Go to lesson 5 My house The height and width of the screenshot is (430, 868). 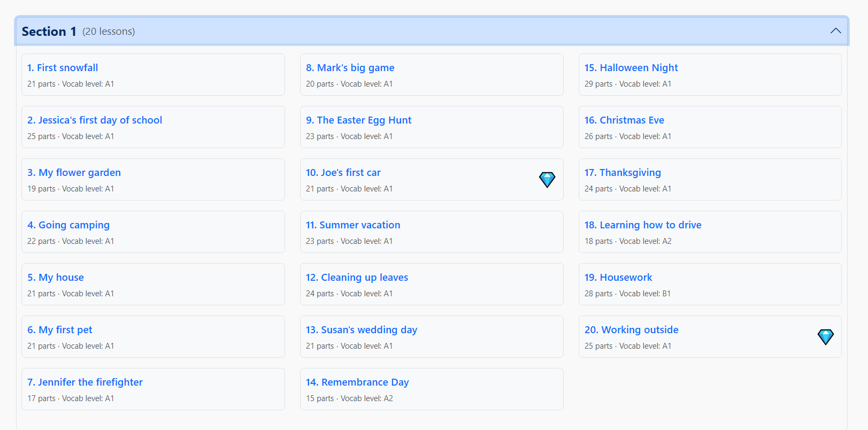coord(56,278)
